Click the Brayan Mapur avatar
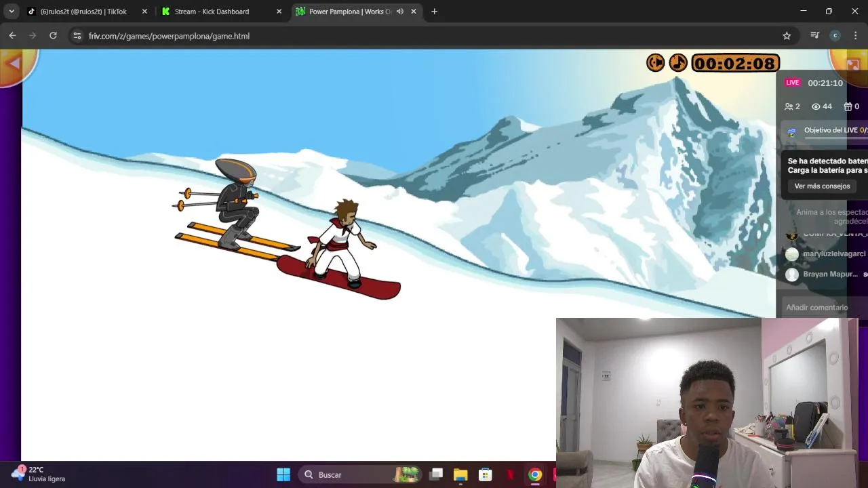Viewport: 868px width, 488px height. [792, 274]
